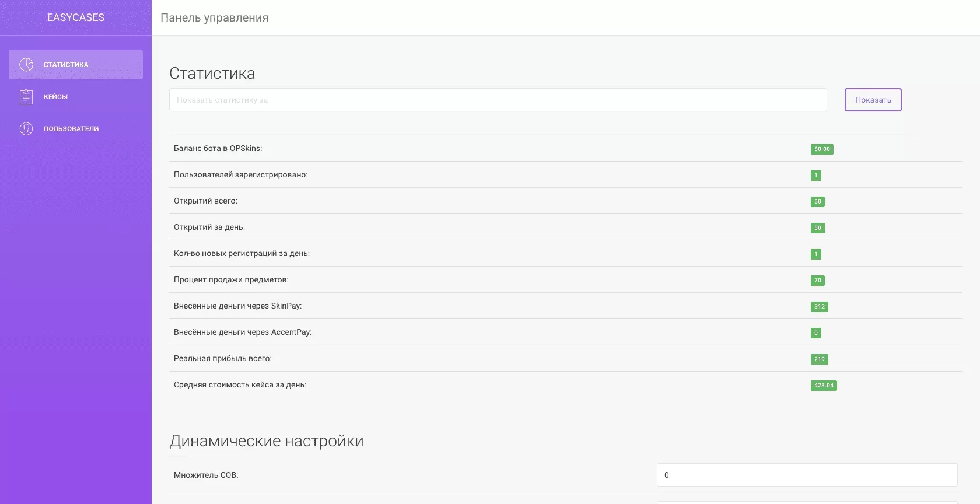Click the 70 percent badge
The height and width of the screenshot is (504, 980).
pos(818,281)
